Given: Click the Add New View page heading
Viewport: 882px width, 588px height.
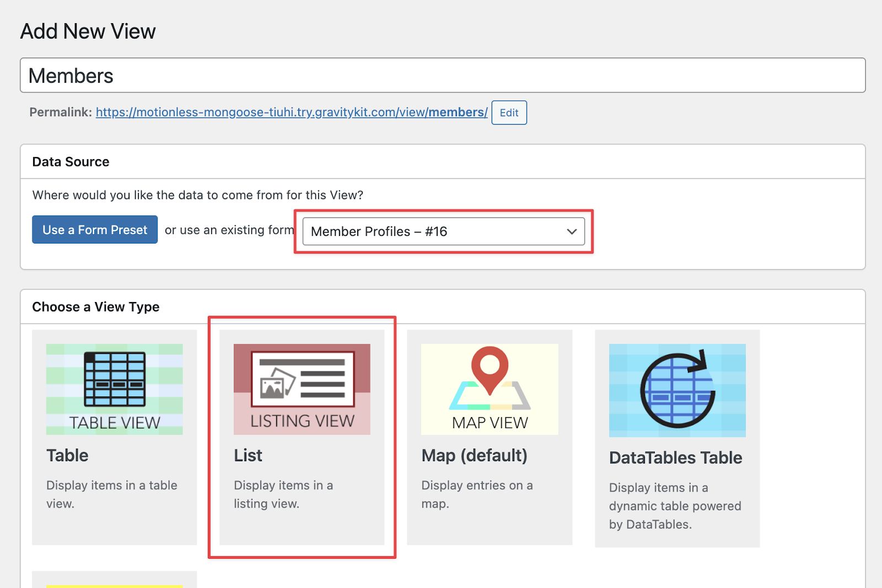Looking at the screenshot, I should tap(88, 31).
